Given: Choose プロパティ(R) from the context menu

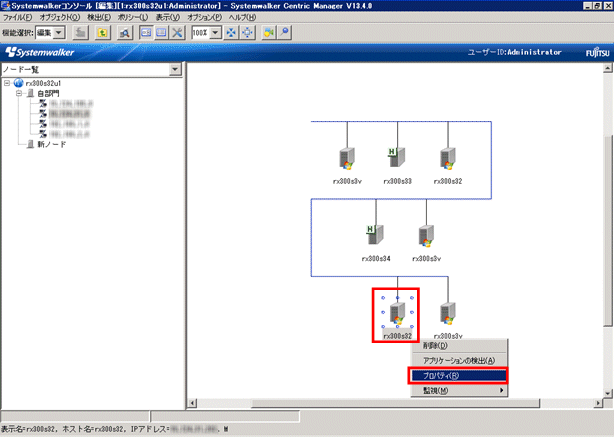Looking at the screenshot, I should pos(458,376).
